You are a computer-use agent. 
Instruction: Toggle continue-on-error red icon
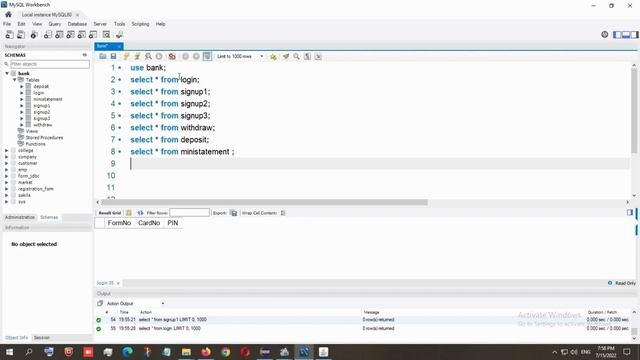(x=172, y=56)
